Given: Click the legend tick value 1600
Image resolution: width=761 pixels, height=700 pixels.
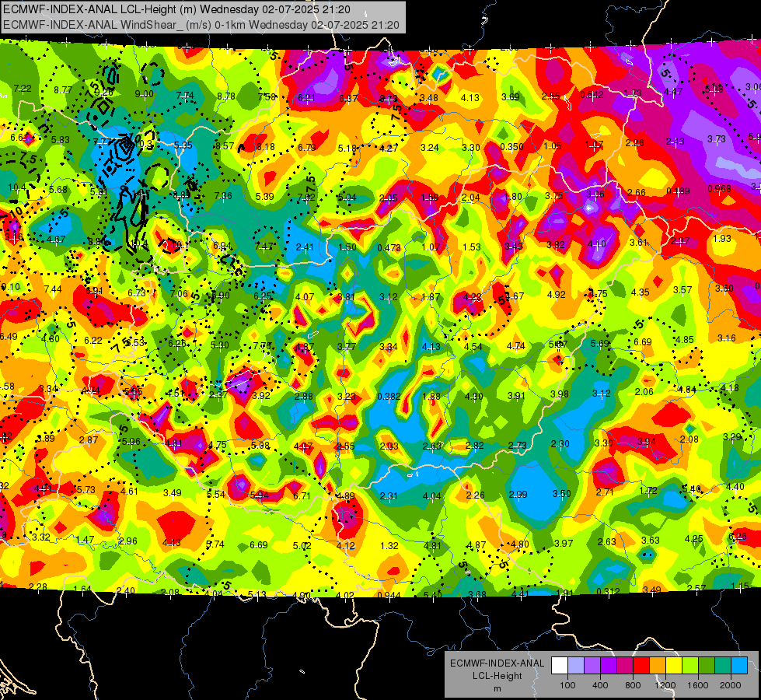Looking at the screenshot, I should 698,685.
